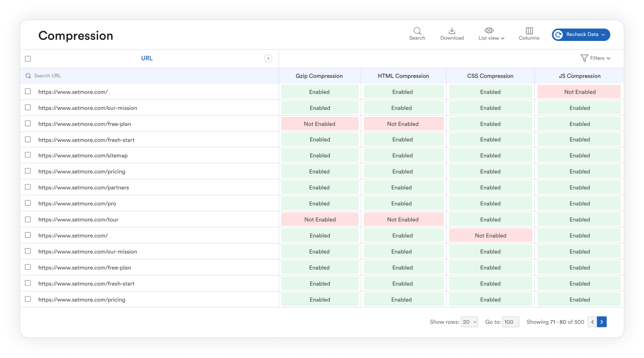This screenshot has width=644, height=358.
Task: Check the select-all checkbox in the header
Action: pyautogui.click(x=28, y=58)
